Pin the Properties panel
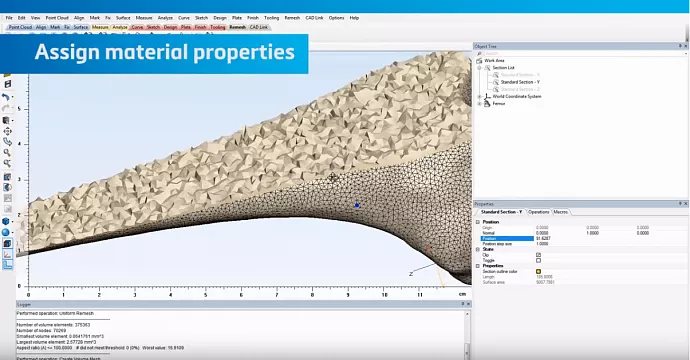Image resolution: width=690 pixels, height=360 pixels. pos(680,204)
